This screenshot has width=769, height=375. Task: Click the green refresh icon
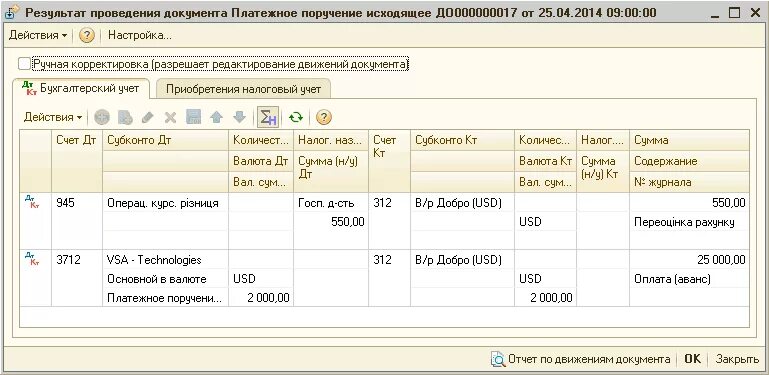(296, 117)
